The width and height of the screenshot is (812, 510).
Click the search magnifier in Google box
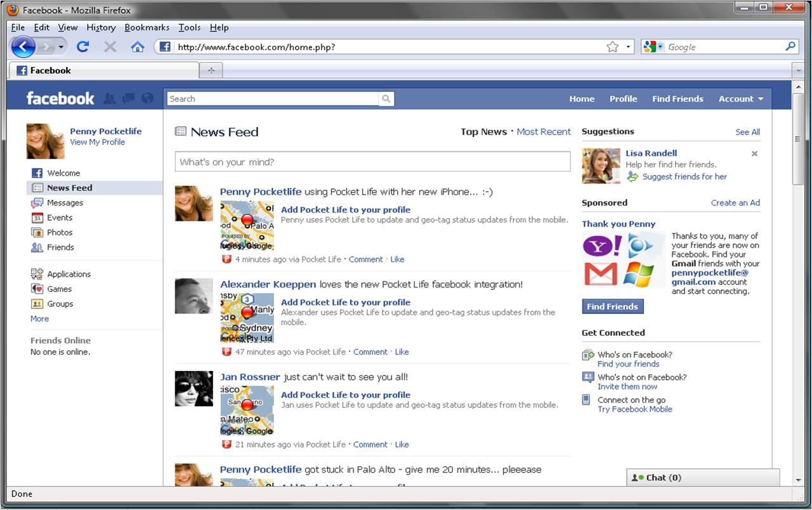(790, 46)
